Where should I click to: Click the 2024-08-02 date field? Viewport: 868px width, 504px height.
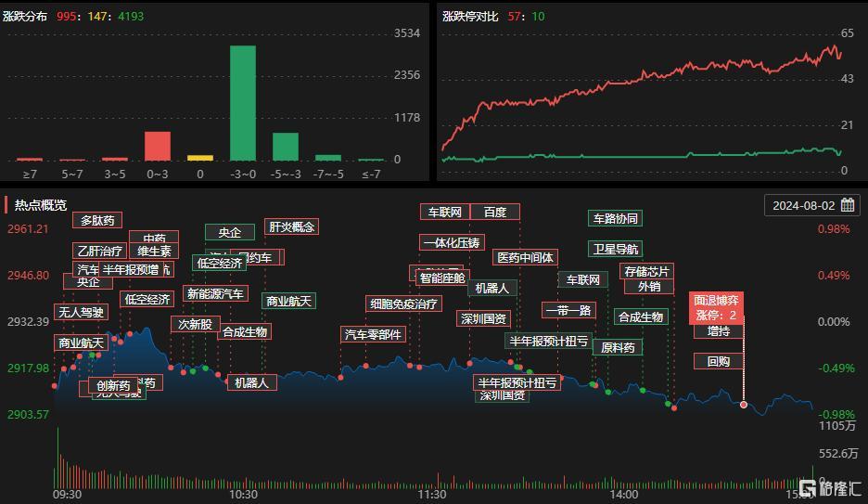pos(812,205)
